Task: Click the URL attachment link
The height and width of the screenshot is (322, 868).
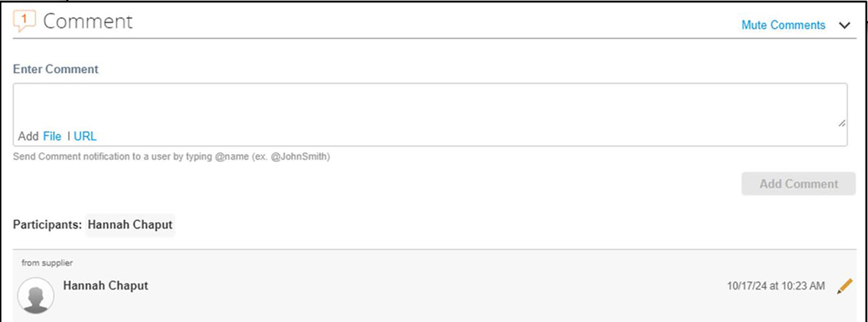Action: click(x=85, y=136)
